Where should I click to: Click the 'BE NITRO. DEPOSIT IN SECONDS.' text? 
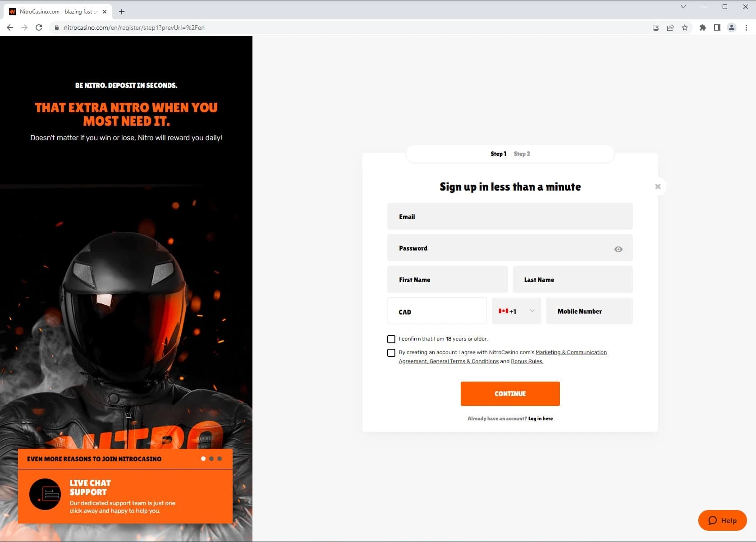click(x=126, y=85)
